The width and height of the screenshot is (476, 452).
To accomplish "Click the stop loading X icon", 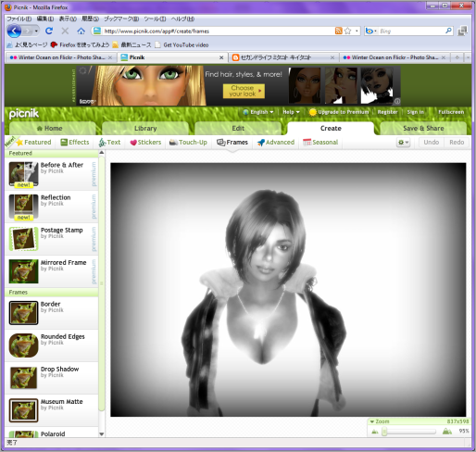I will (x=65, y=31).
